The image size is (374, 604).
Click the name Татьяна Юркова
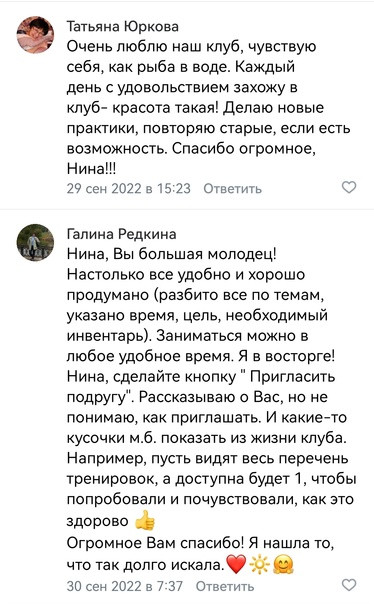(122, 26)
